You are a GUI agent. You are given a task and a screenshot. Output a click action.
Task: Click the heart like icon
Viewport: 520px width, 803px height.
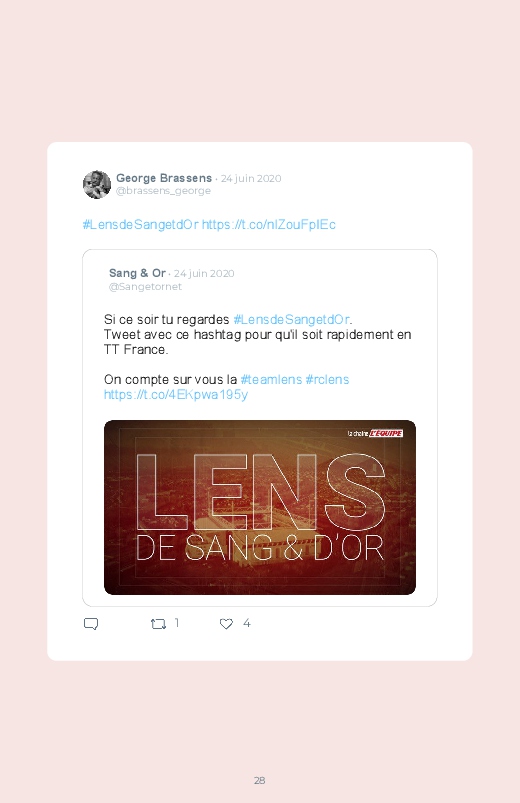[x=226, y=624]
